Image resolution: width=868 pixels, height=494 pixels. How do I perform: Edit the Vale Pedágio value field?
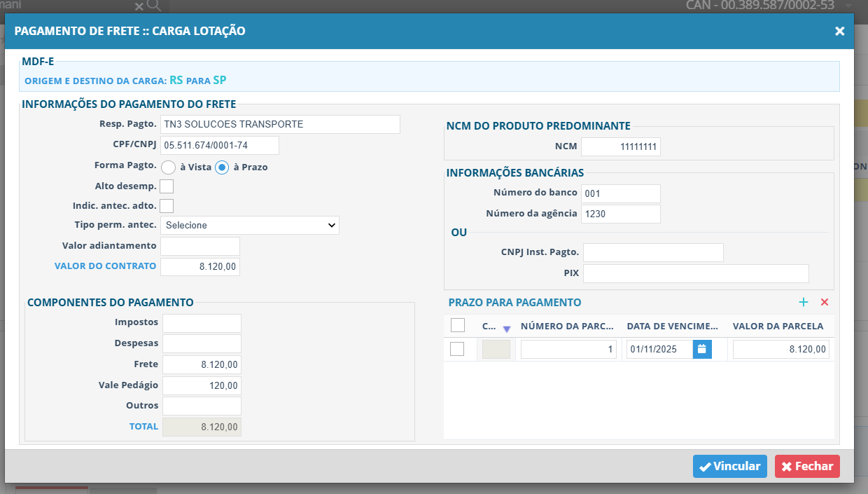pyautogui.click(x=202, y=385)
